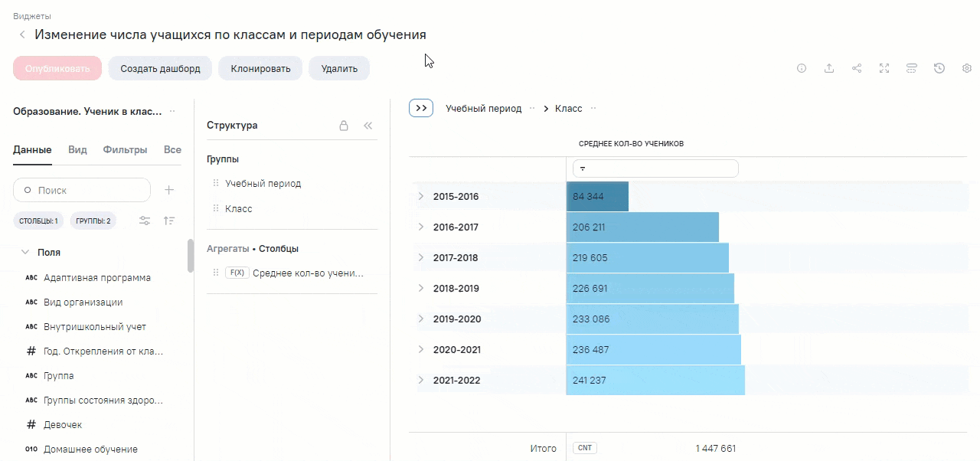Click the Создать дашборд button

click(x=160, y=68)
